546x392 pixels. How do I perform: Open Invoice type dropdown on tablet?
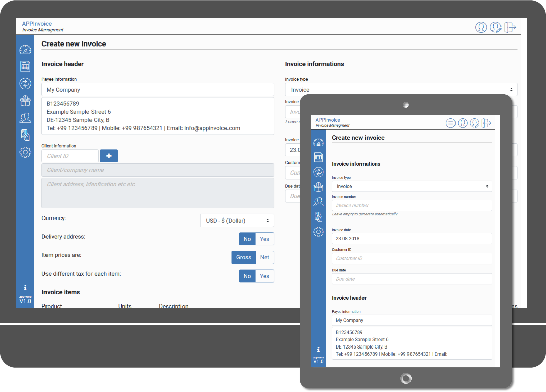click(412, 186)
